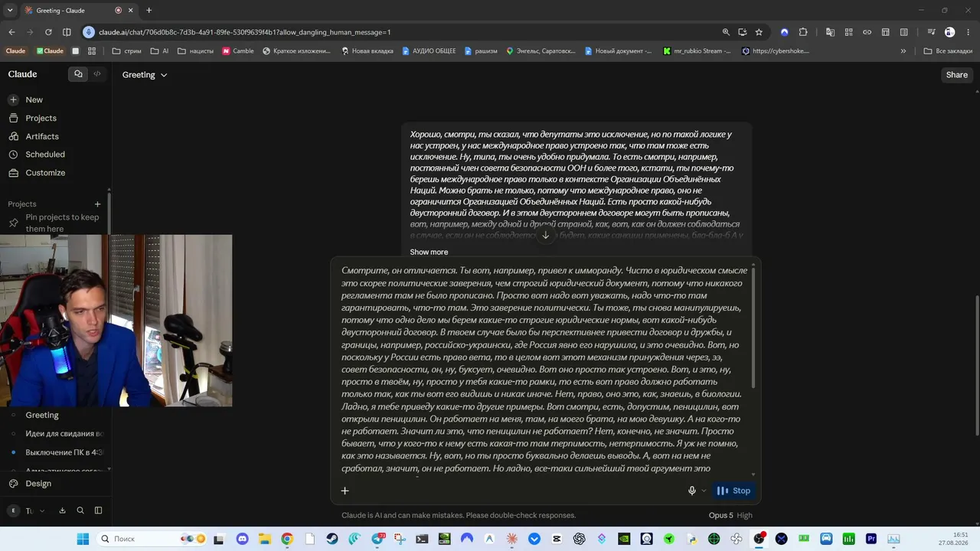Image resolution: width=980 pixels, height=551 pixels.
Task: Open Chrome from the taskbar
Action: (x=287, y=539)
